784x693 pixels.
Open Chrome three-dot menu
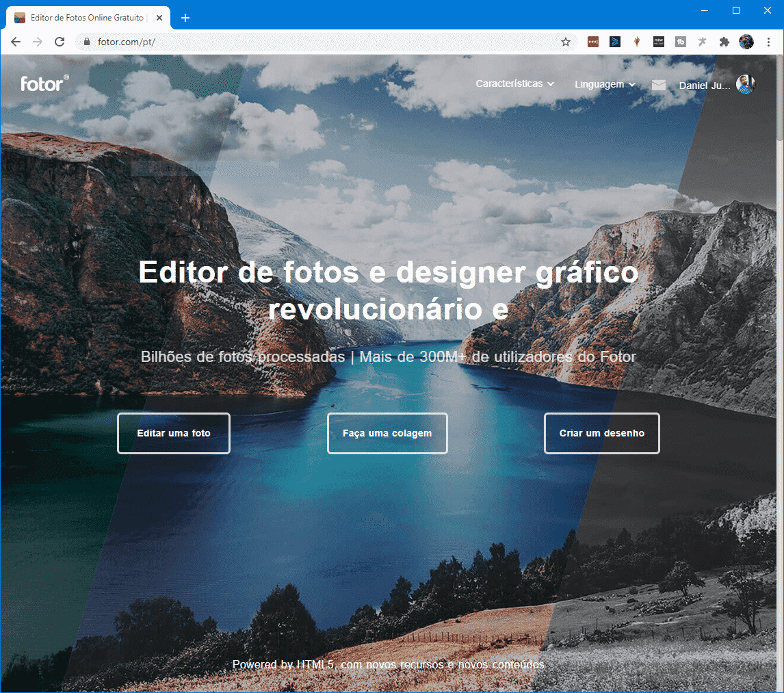click(x=768, y=42)
